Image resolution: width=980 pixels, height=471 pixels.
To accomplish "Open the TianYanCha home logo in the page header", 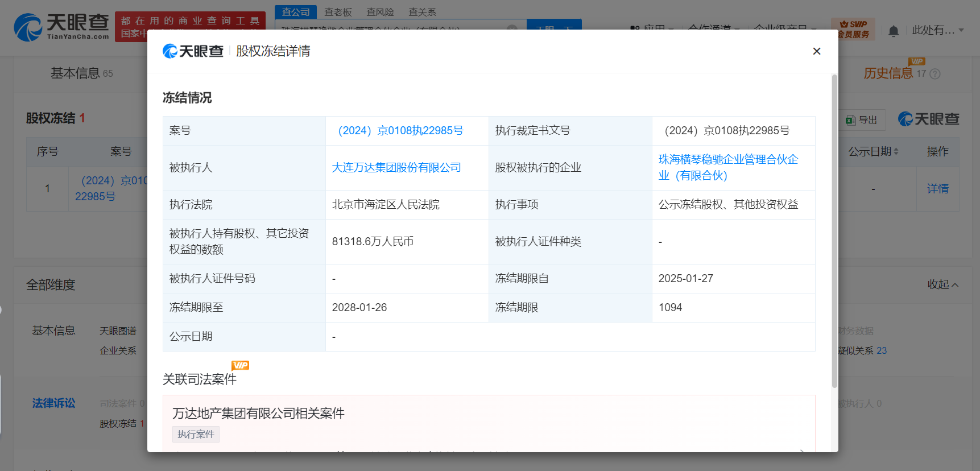I will 61,27.
